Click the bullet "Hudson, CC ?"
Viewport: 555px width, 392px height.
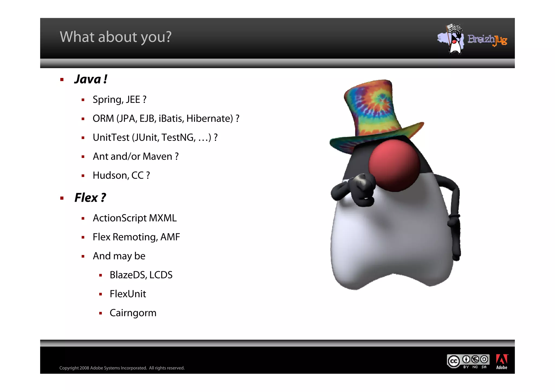tap(121, 175)
